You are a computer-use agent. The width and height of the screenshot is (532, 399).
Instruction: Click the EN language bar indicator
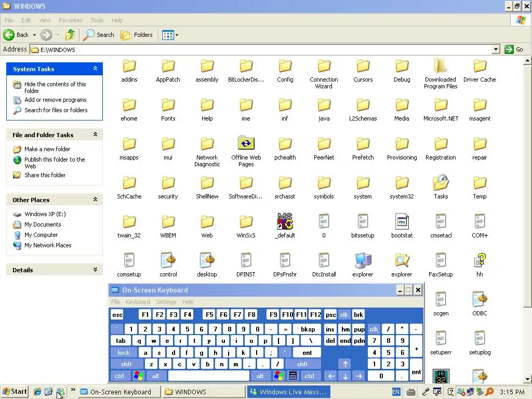pos(395,392)
